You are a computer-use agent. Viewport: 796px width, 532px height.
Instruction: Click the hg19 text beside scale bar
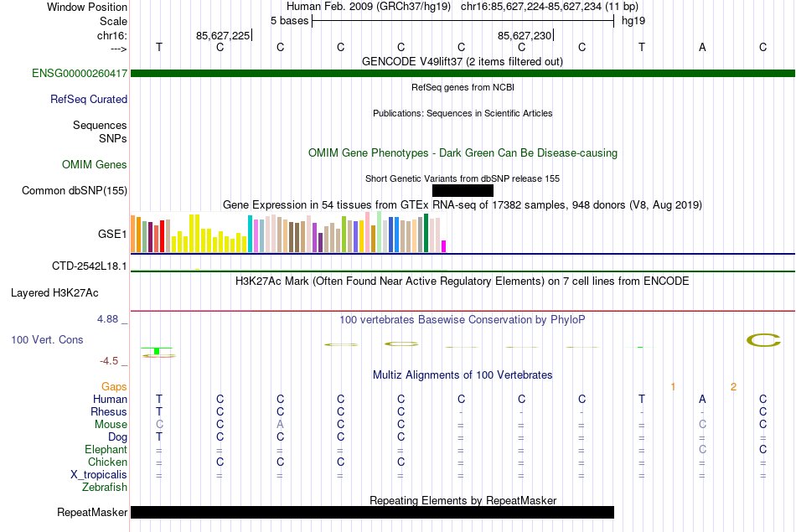click(633, 21)
